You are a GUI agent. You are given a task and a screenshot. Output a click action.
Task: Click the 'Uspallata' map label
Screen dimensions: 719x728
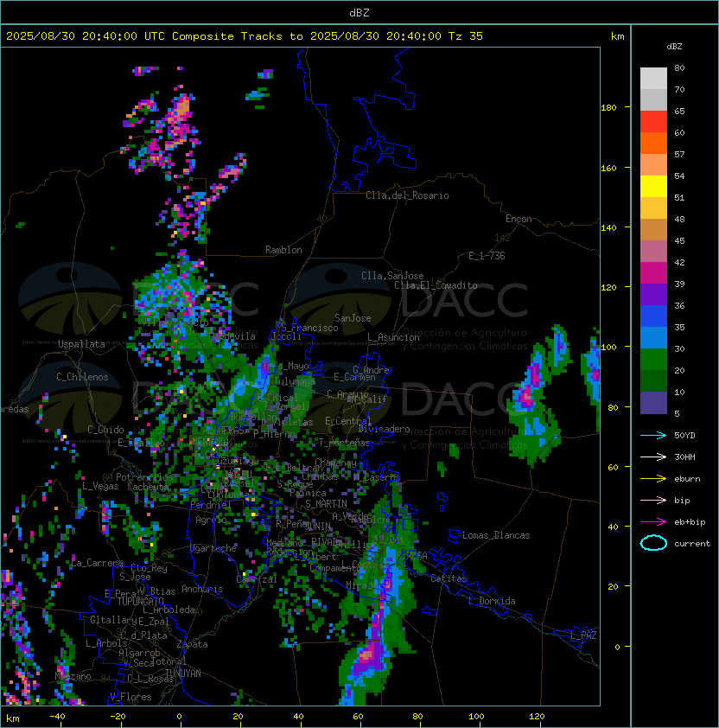click(x=81, y=344)
